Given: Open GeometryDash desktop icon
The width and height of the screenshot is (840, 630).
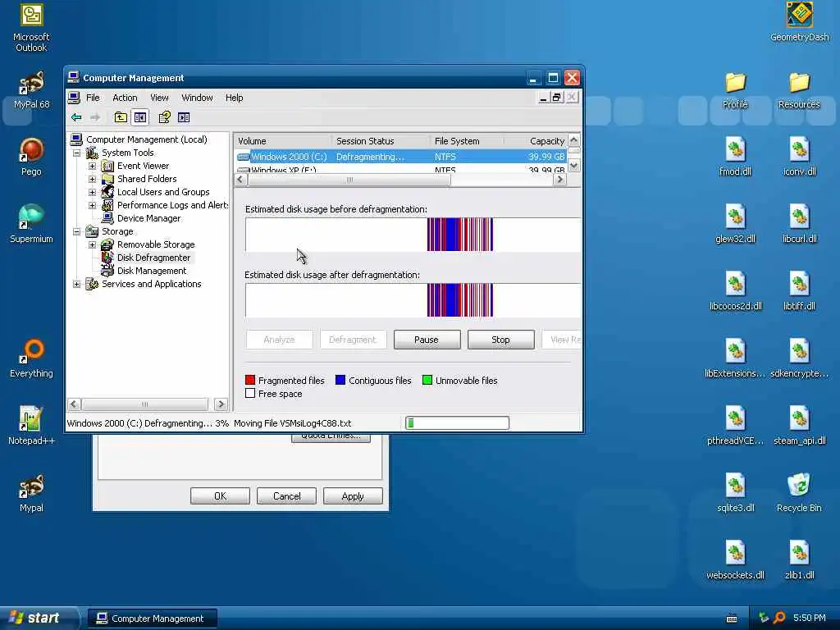Looking at the screenshot, I should (799, 22).
